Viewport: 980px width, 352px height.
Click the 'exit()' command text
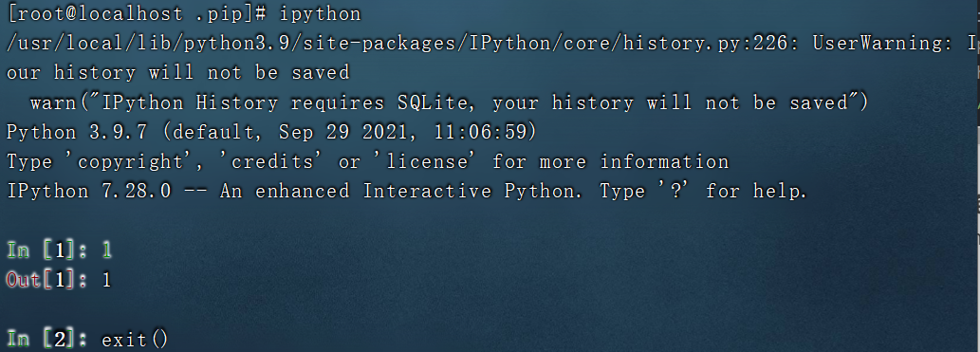tap(135, 340)
